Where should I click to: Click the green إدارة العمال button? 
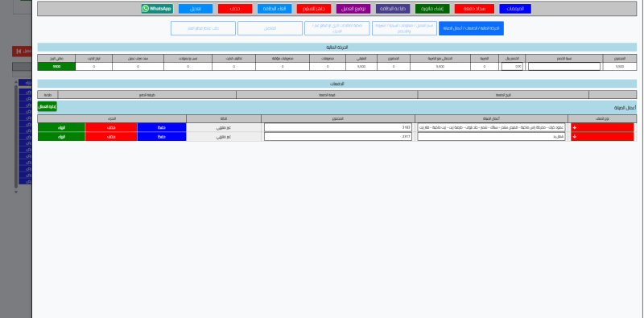47,106
